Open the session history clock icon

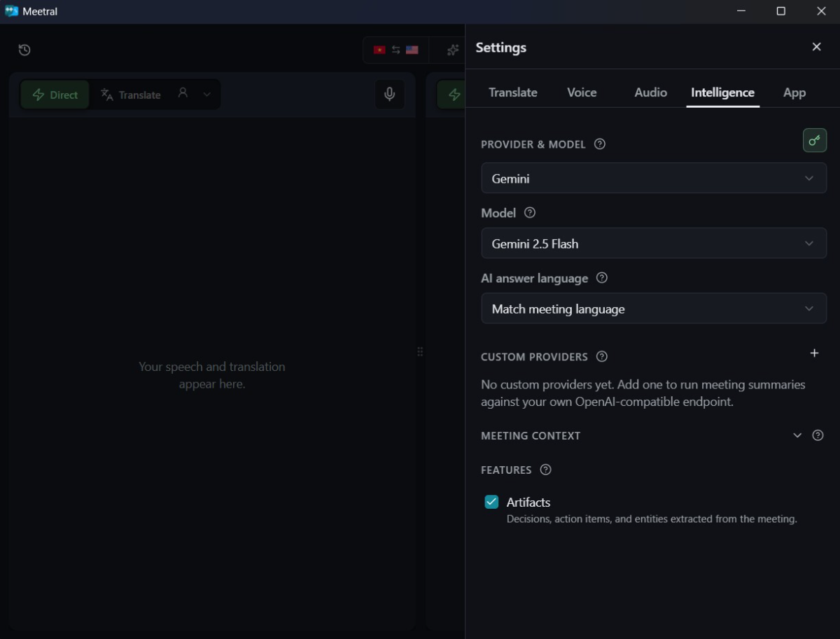click(24, 50)
